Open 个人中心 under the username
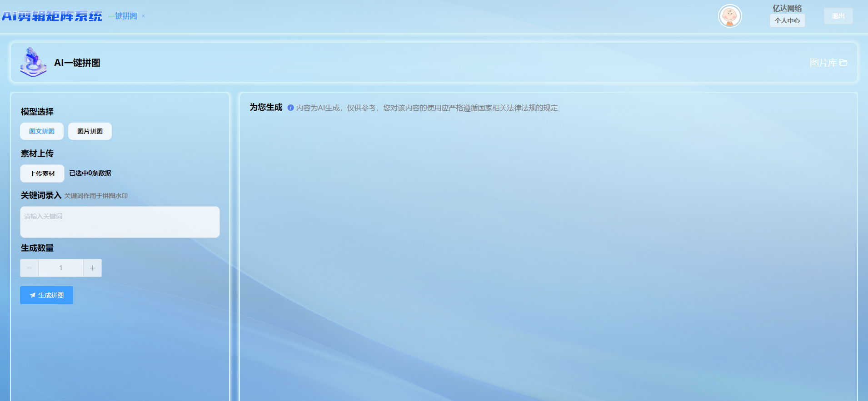Viewport: 868px width, 401px height. pyautogui.click(x=787, y=20)
